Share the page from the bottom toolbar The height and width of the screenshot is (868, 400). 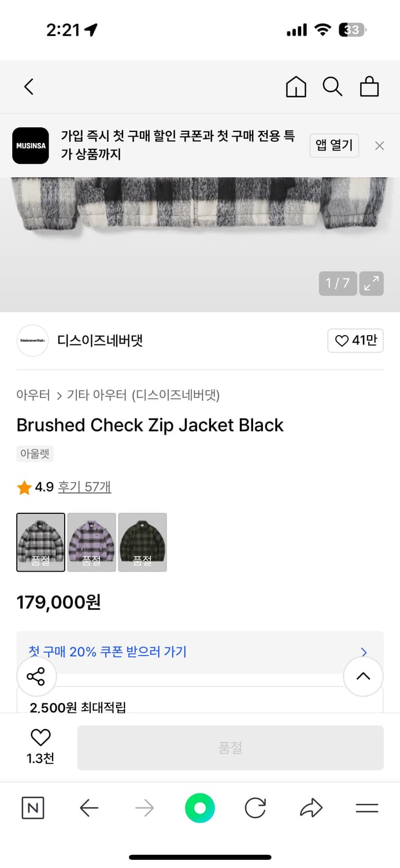coord(311,808)
